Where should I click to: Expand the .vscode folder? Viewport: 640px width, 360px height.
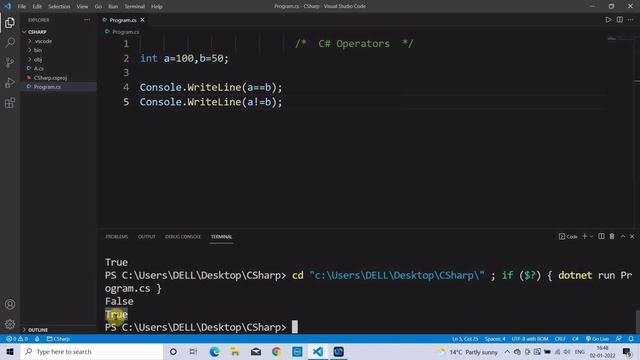click(x=59, y=41)
